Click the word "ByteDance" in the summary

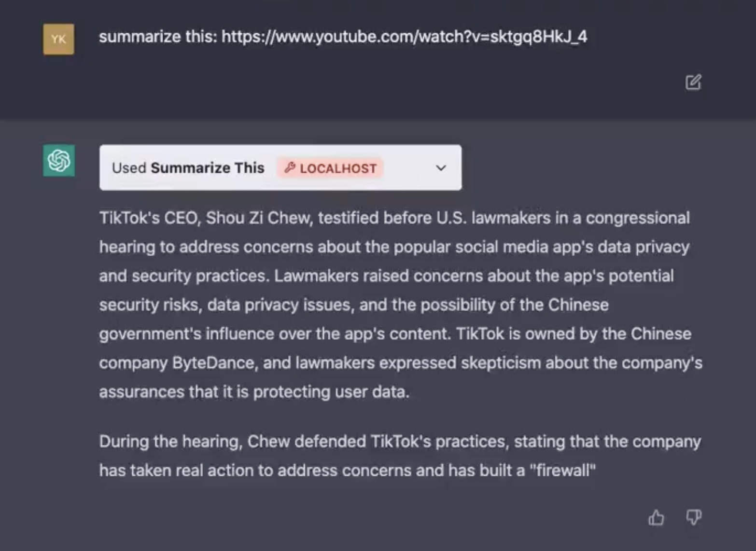click(x=213, y=363)
